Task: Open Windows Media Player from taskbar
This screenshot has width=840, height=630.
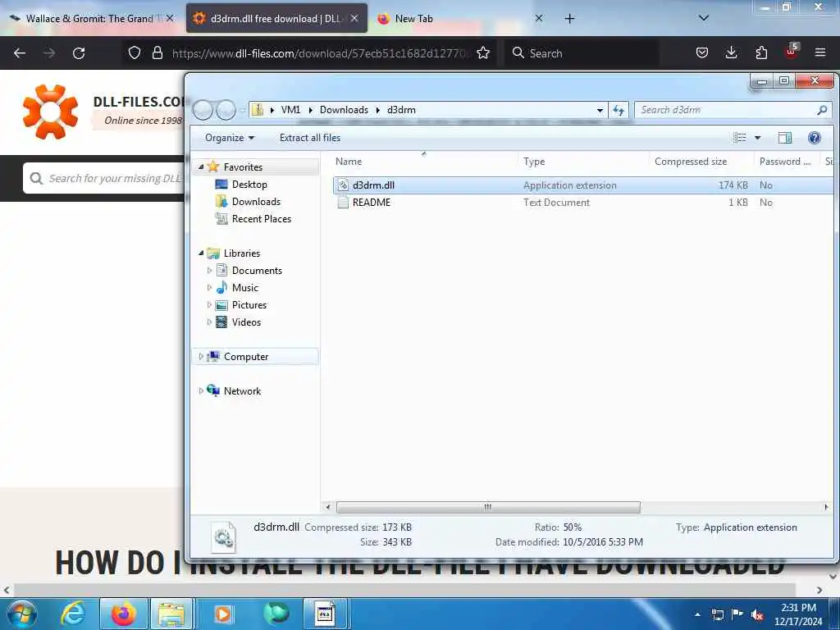Action: (222, 614)
